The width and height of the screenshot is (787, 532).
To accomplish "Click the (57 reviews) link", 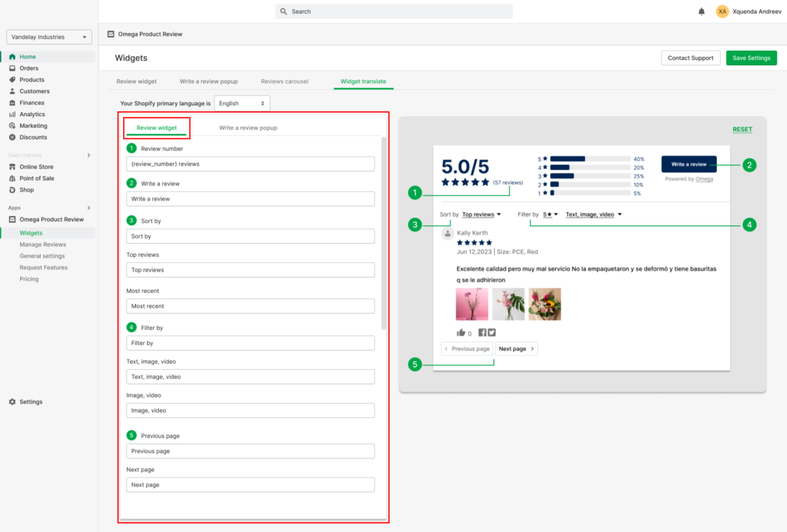I will tap(508, 183).
